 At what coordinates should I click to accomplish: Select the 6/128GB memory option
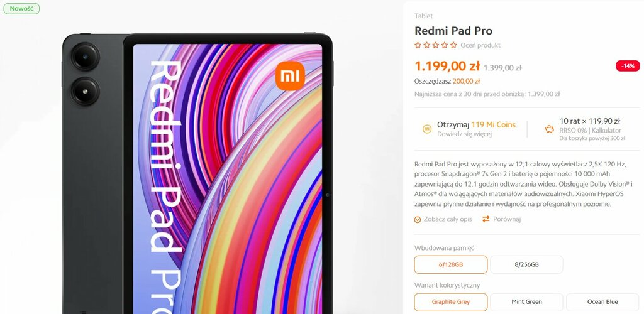point(450,264)
